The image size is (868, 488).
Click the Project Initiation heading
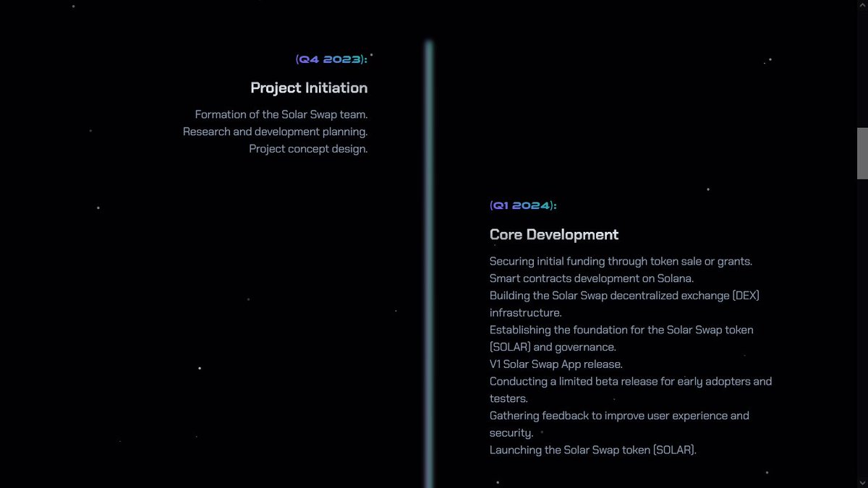point(309,88)
